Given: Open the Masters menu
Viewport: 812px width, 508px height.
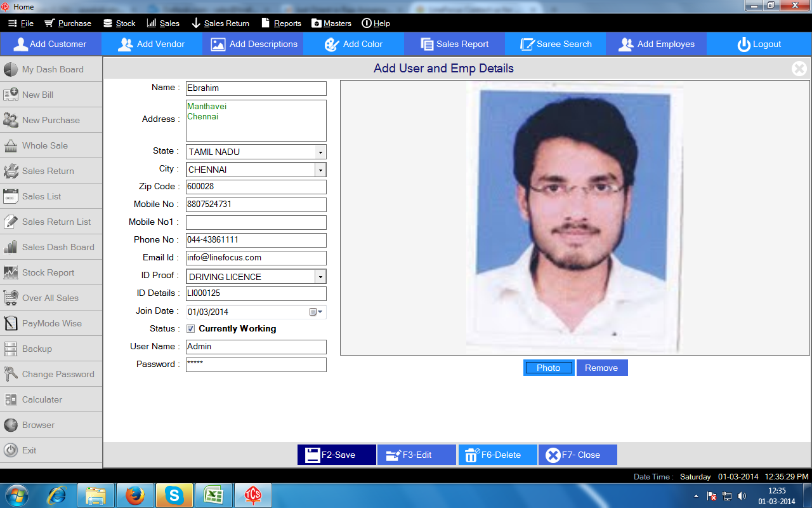Looking at the screenshot, I should click(331, 23).
